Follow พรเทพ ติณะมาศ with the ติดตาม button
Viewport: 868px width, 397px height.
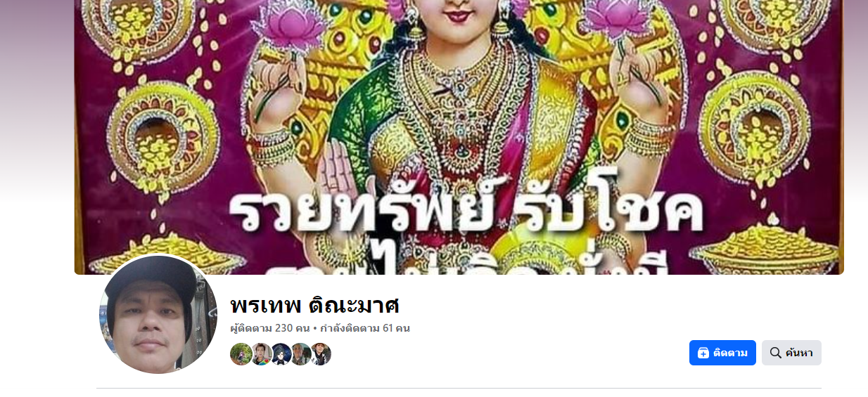pyautogui.click(x=722, y=353)
